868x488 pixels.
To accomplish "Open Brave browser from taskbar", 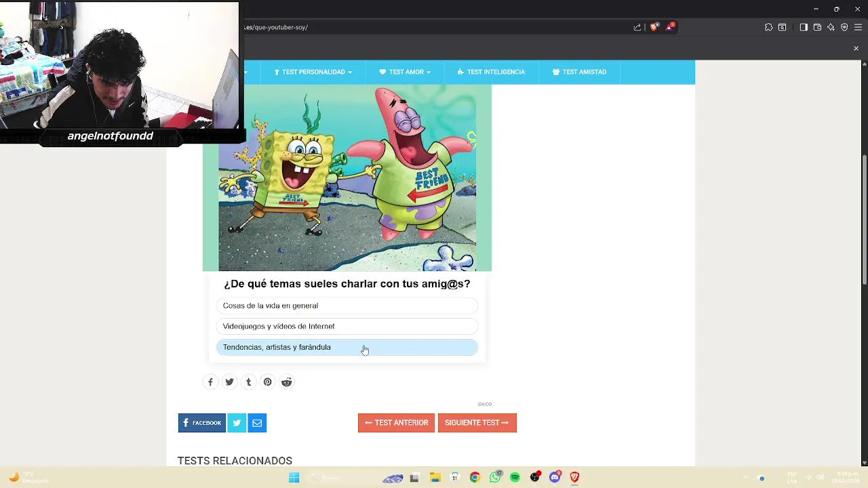I will [574, 478].
